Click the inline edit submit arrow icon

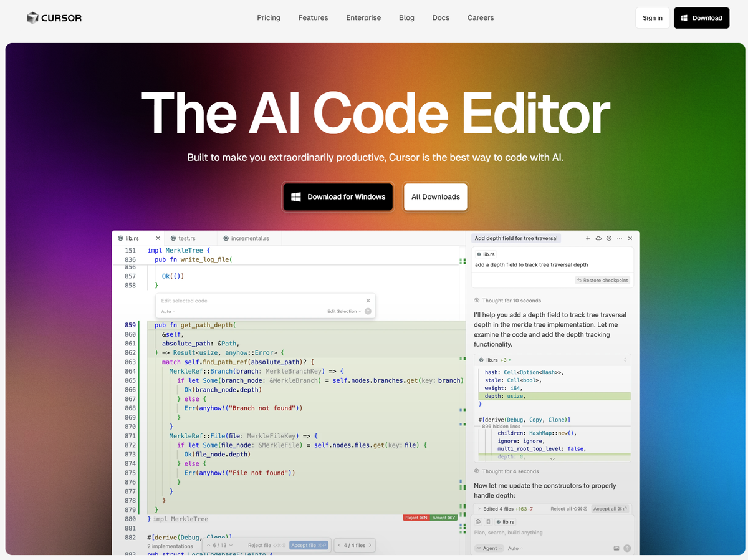click(x=368, y=311)
